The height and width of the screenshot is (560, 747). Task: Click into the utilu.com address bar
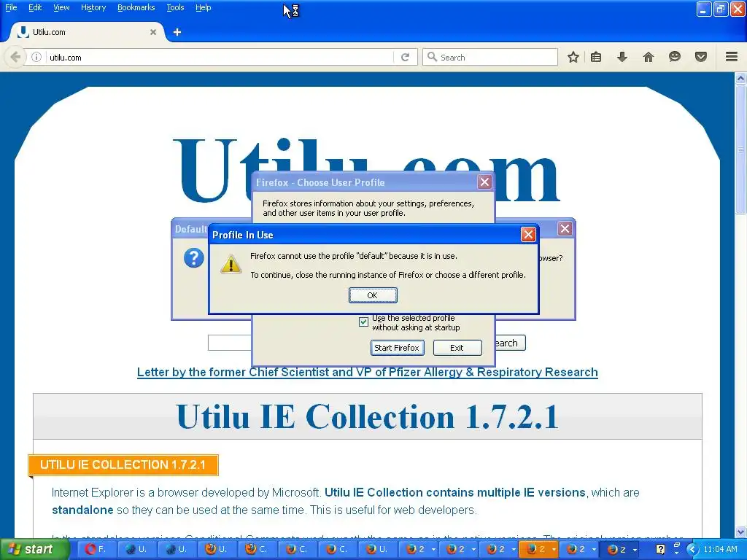click(219, 57)
